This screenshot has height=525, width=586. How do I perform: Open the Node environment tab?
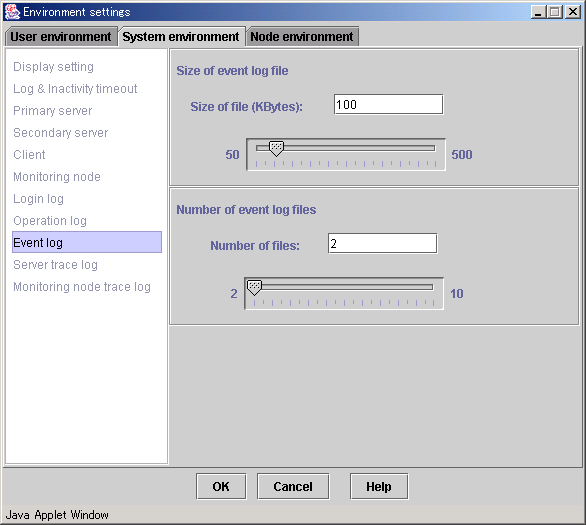[x=302, y=37]
